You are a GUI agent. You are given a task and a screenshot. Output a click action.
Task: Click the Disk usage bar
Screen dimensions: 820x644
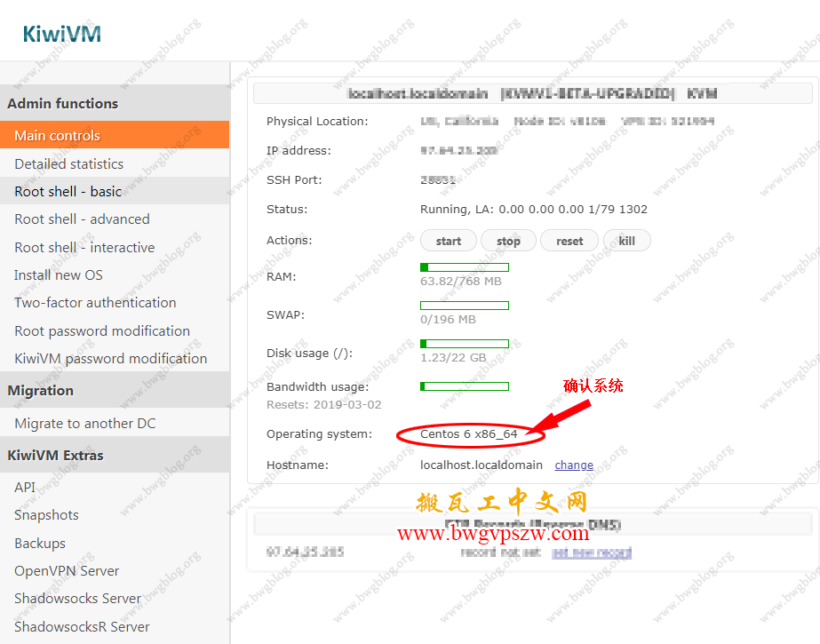tap(465, 344)
